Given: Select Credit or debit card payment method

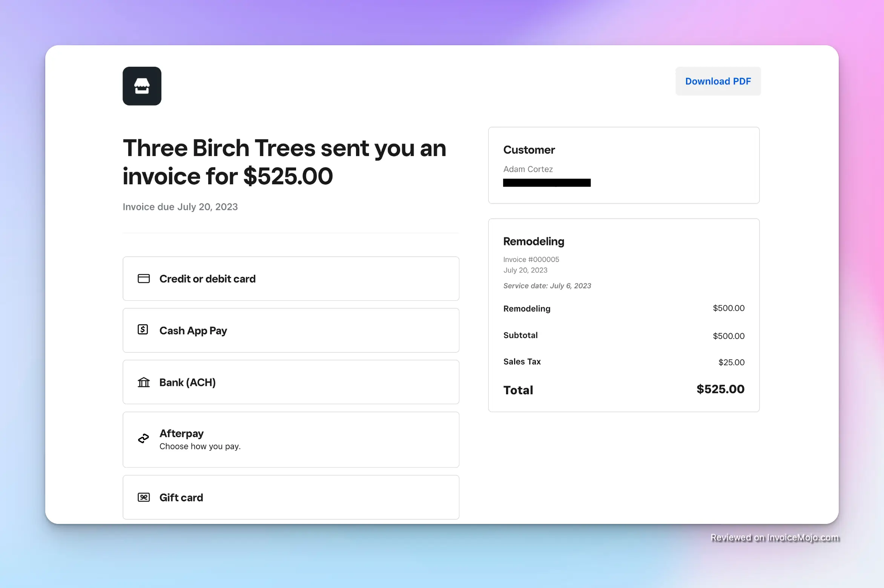Looking at the screenshot, I should (291, 279).
